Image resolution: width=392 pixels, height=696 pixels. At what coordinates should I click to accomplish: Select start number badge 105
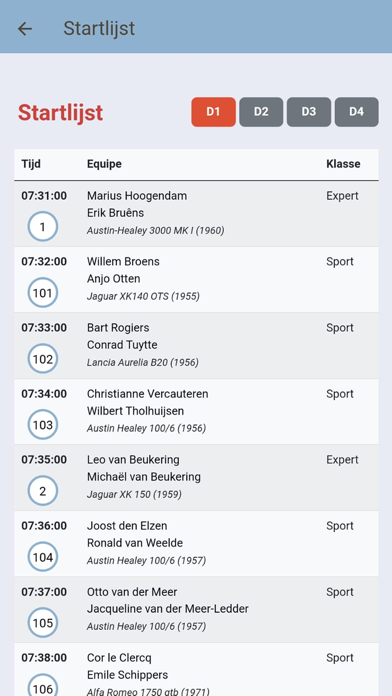(43, 623)
